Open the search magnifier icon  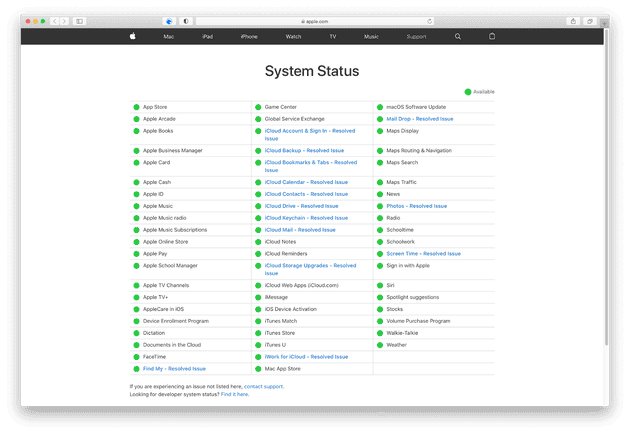(458, 37)
